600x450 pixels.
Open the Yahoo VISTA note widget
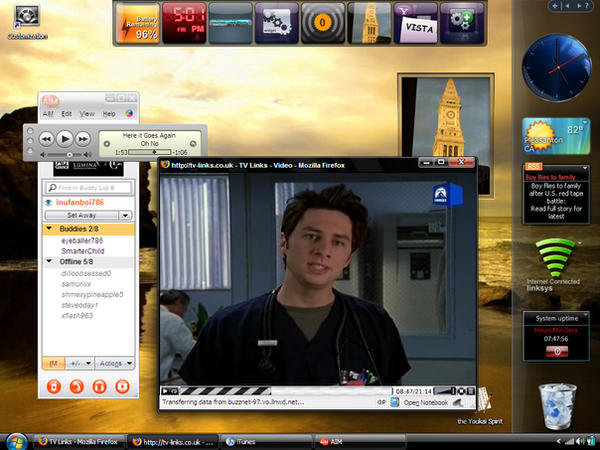click(x=416, y=23)
